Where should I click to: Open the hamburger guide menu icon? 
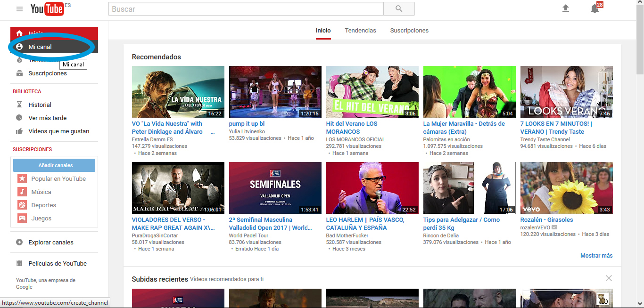coord(19,9)
